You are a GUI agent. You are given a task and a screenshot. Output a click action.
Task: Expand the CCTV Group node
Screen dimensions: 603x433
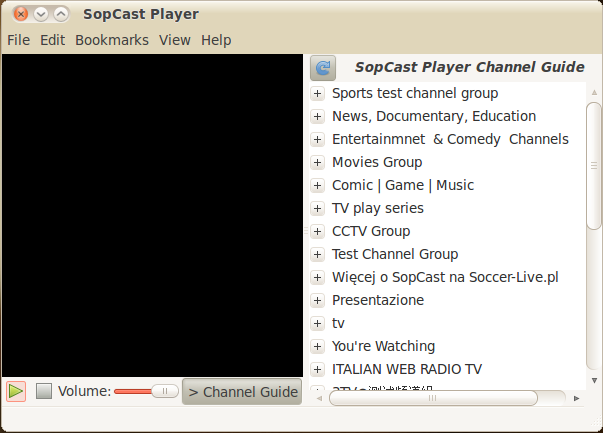tap(318, 231)
